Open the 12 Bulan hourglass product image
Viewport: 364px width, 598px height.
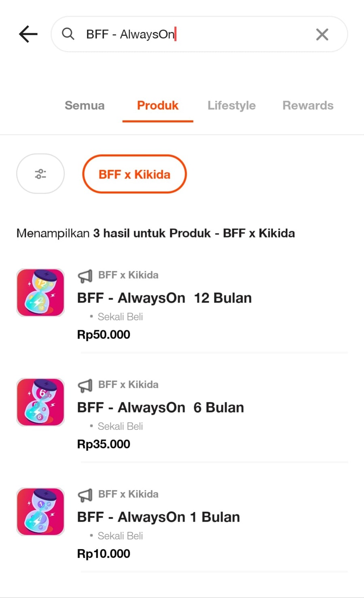pyautogui.click(x=40, y=292)
